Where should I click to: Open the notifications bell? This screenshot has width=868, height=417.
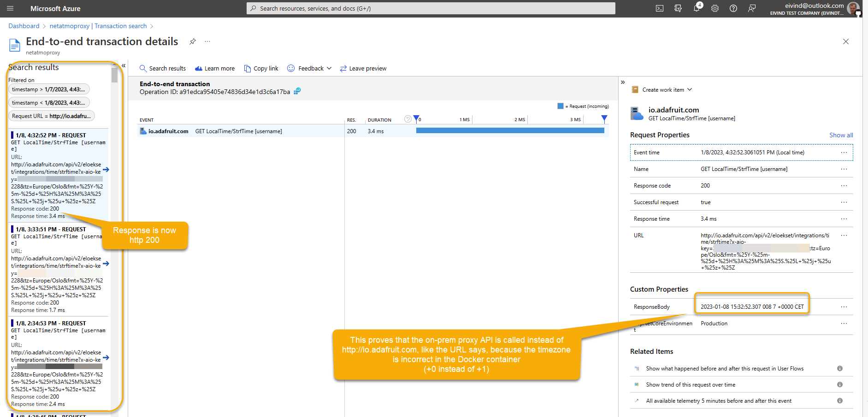697,8
